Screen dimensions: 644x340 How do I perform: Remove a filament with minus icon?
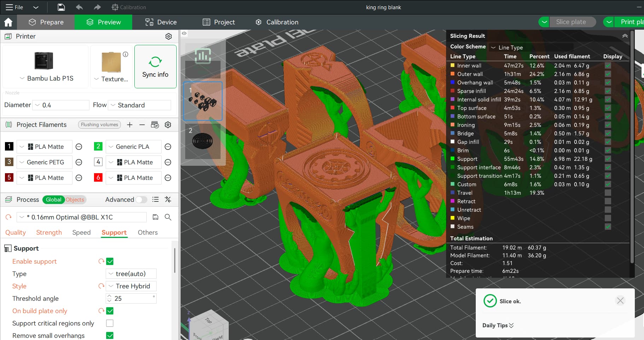tap(142, 125)
